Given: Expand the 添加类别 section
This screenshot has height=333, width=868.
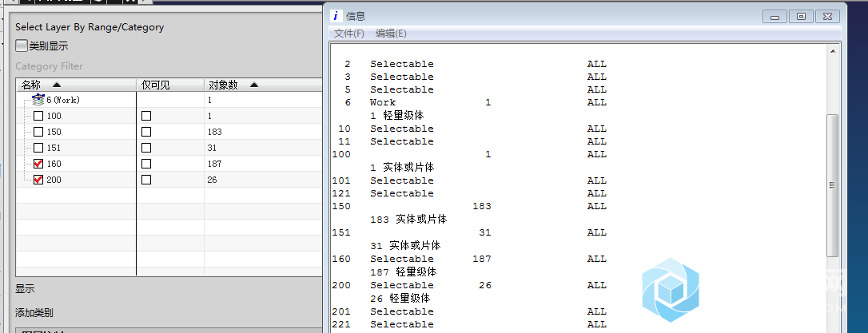Looking at the screenshot, I should pyautogui.click(x=34, y=313).
